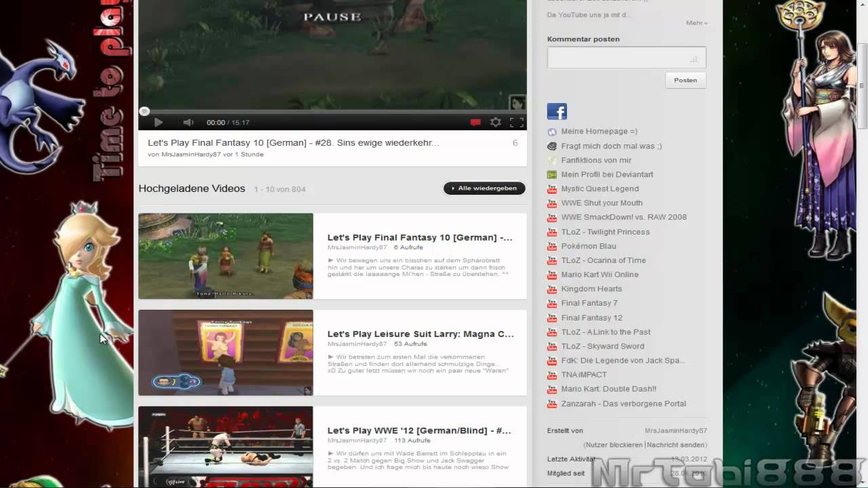Image resolution: width=868 pixels, height=488 pixels.
Task: Click the 'Posten' comment button
Action: [686, 80]
